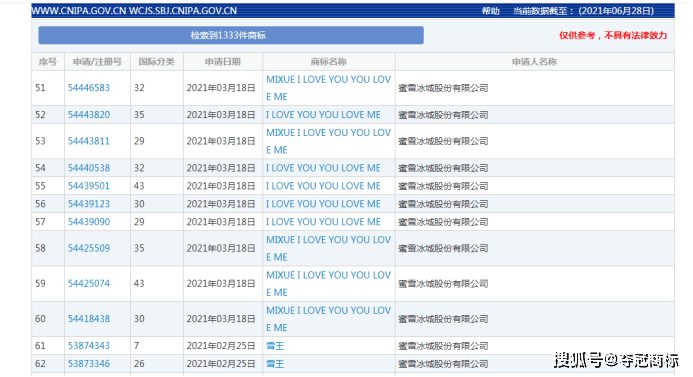Click the 申请日期 column header
This screenshot has height=377, width=693.
[223, 62]
